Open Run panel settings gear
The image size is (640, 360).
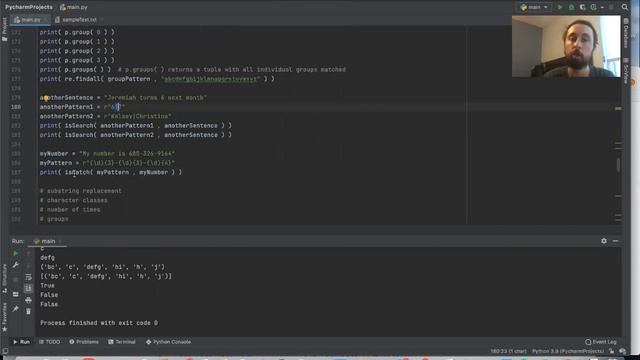click(x=604, y=241)
